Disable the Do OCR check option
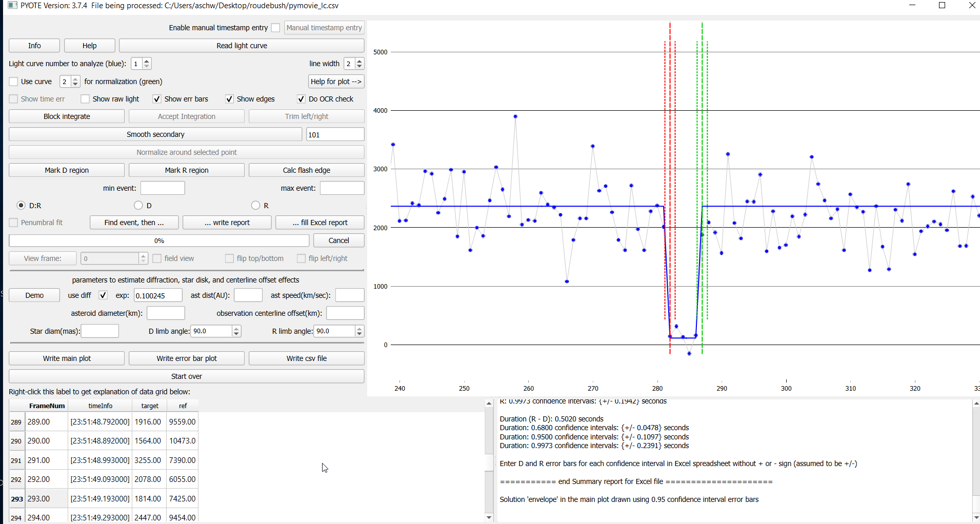Viewport: 980px width, 524px height. coord(301,99)
